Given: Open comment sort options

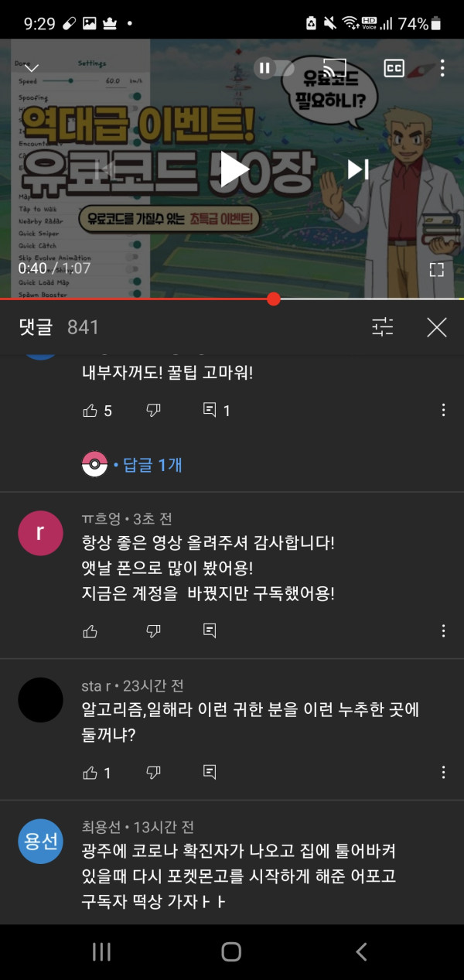Looking at the screenshot, I should 383,327.
